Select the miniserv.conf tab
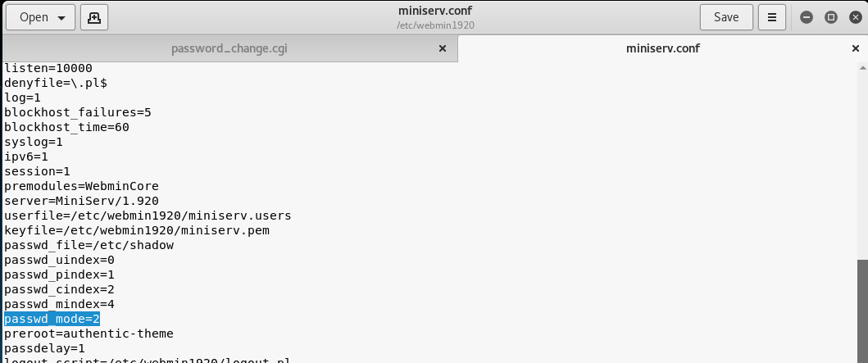 click(x=662, y=48)
